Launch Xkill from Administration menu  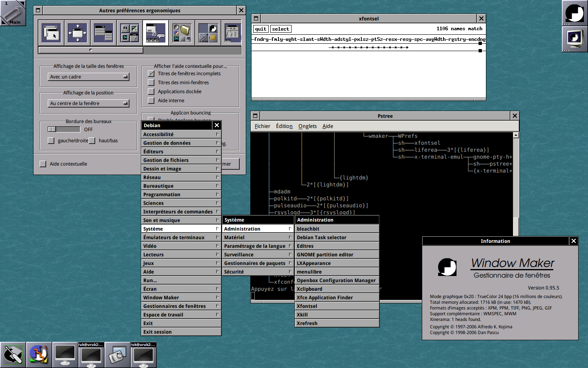pyautogui.click(x=337, y=314)
